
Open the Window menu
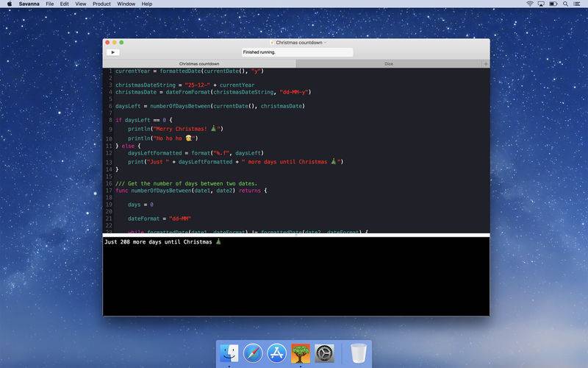126,4
